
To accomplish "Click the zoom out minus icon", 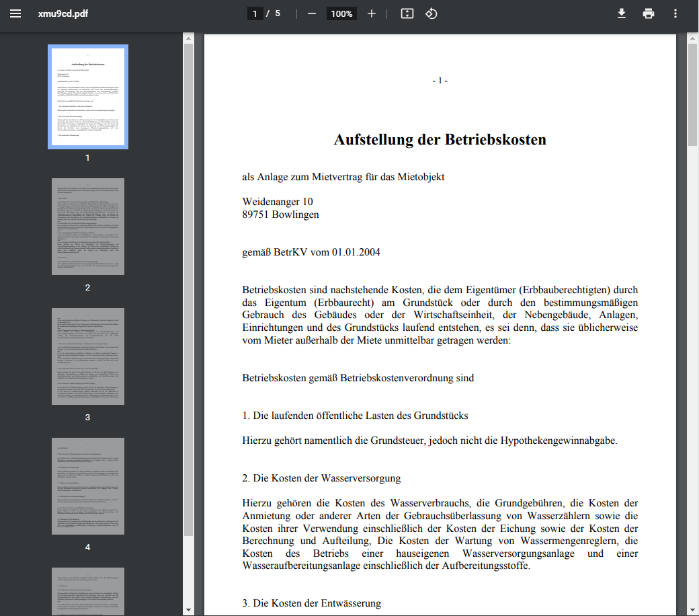I will point(312,13).
